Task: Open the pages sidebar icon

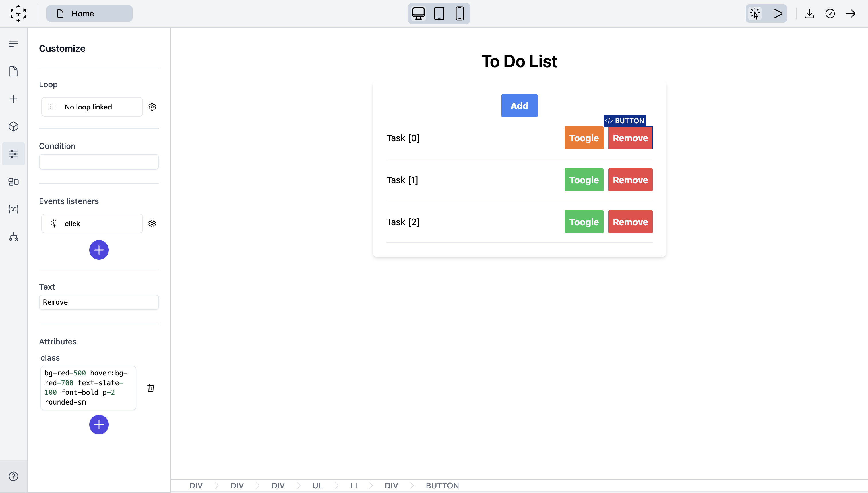Action: tap(13, 72)
